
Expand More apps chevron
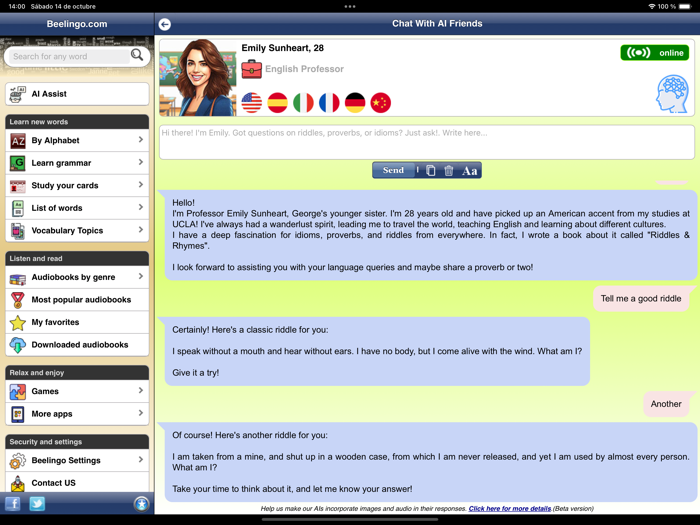click(141, 413)
